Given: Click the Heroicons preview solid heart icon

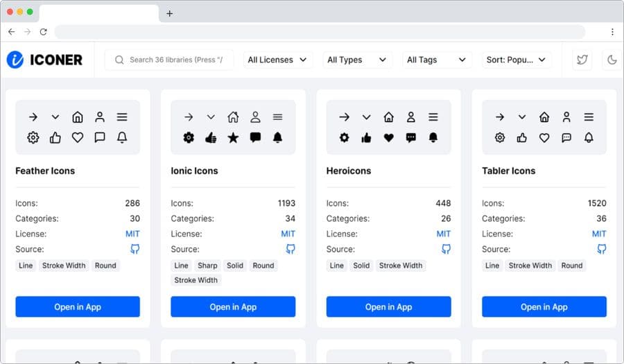Looking at the screenshot, I should pos(389,138).
